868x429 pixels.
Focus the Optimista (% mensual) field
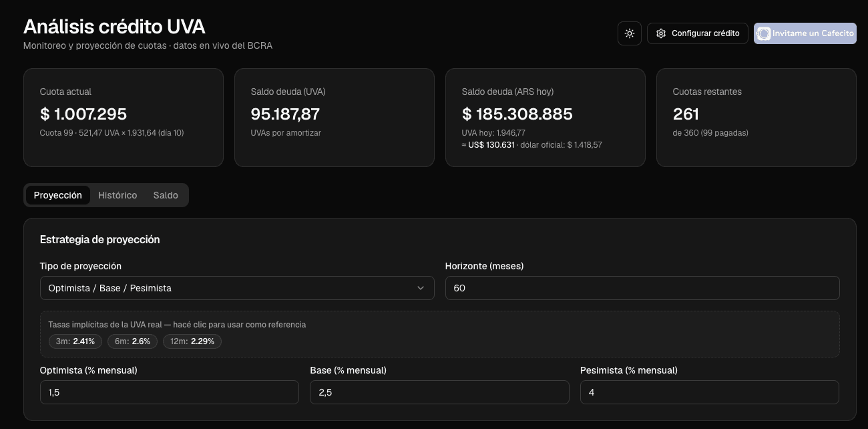[170, 392]
